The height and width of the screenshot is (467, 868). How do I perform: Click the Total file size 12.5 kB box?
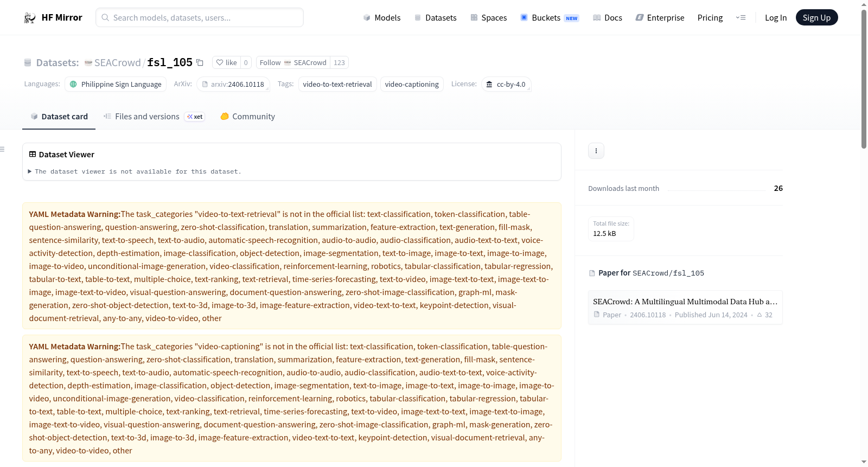(x=611, y=228)
